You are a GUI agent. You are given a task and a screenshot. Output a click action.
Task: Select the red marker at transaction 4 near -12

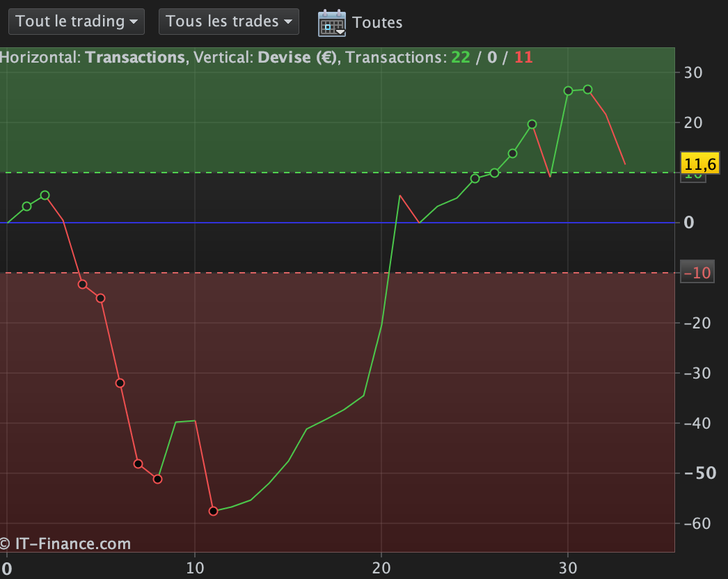[82, 284]
